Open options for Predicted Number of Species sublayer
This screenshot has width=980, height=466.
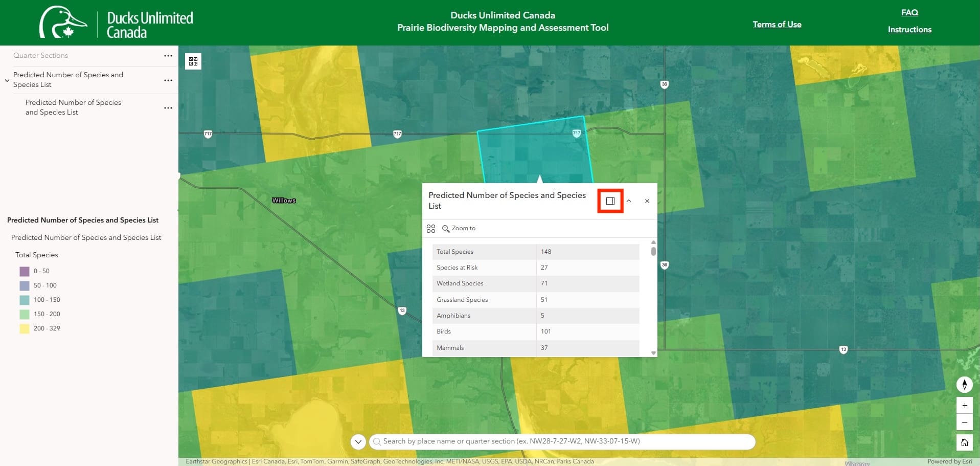[168, 107]
